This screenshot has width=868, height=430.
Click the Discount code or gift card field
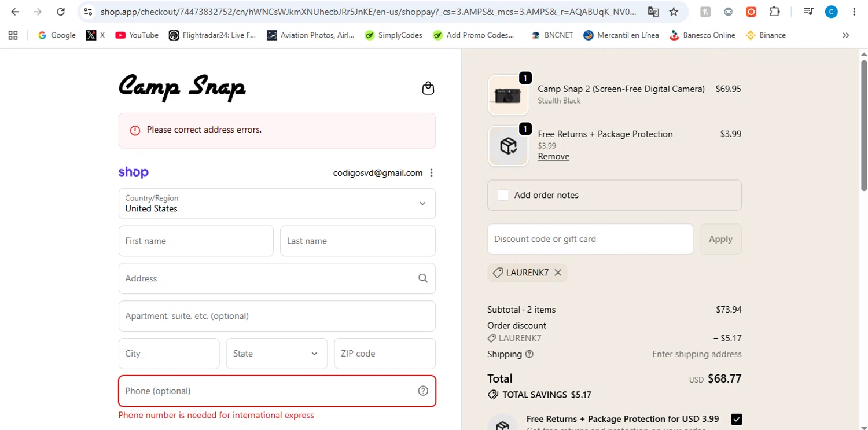pos(590,239)
